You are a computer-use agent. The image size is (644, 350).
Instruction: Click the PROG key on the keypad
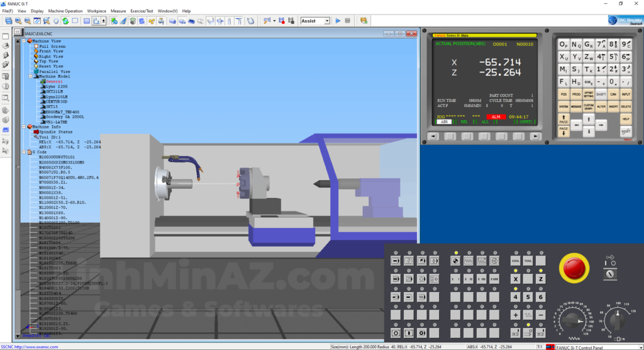pos(576,94)
